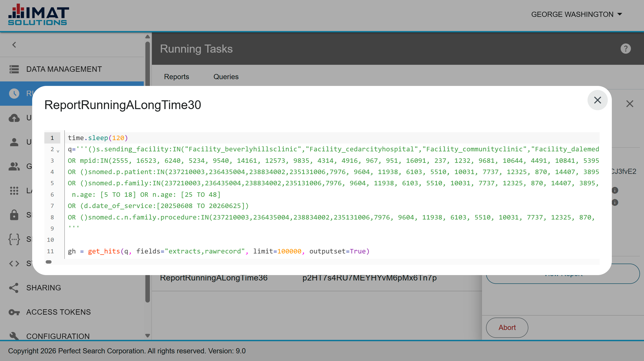Click the mpid:IN code line 3
Image resolution: width=644 pixels, height=361 pixels.
coord(333,161)
